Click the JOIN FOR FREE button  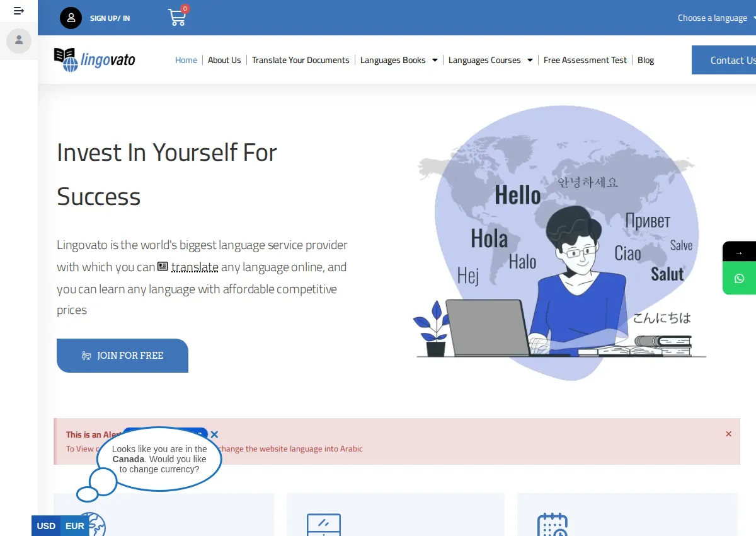point(122,356)
